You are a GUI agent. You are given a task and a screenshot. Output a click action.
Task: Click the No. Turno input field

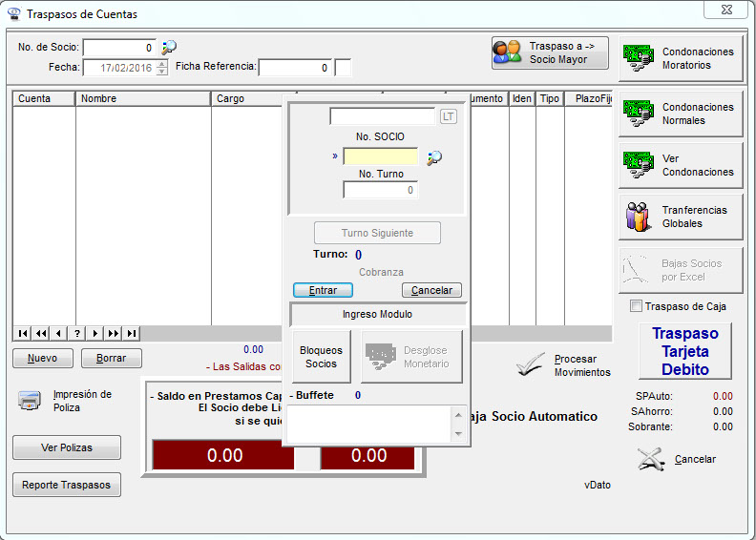click(380, 190)
